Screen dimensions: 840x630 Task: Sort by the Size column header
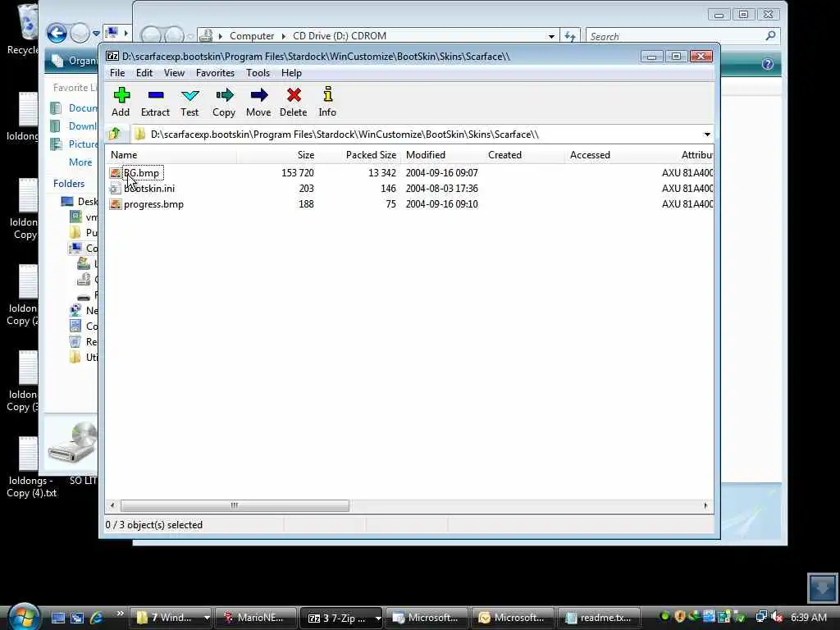[x=305, y=155]
